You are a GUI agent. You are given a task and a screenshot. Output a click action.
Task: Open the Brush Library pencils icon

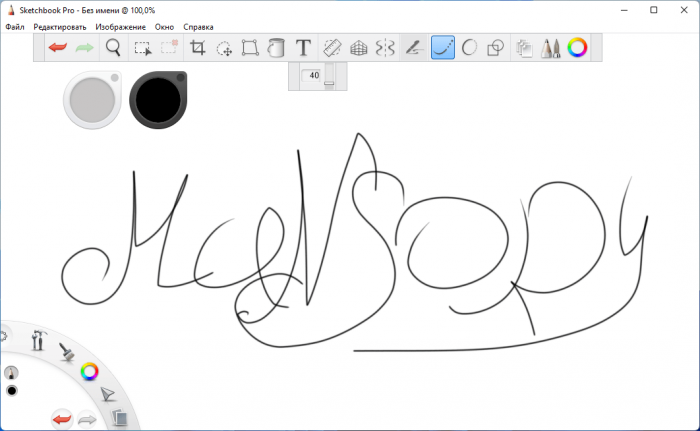[550, 47]
